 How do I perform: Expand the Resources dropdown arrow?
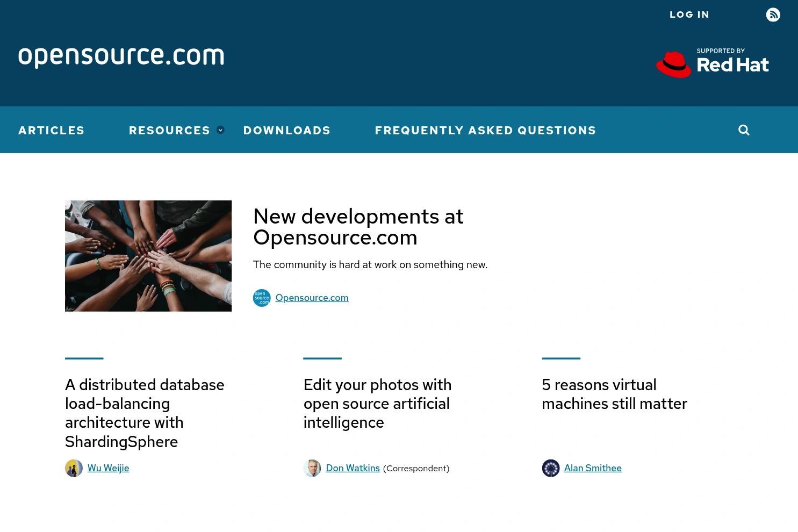tap(220, 130)
